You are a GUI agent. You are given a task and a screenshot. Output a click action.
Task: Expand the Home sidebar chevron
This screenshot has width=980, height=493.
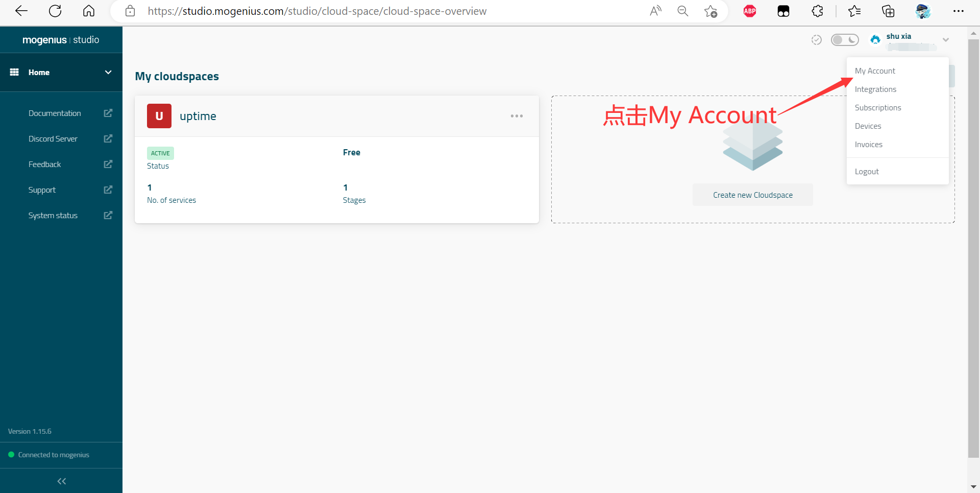coord(108,73)
